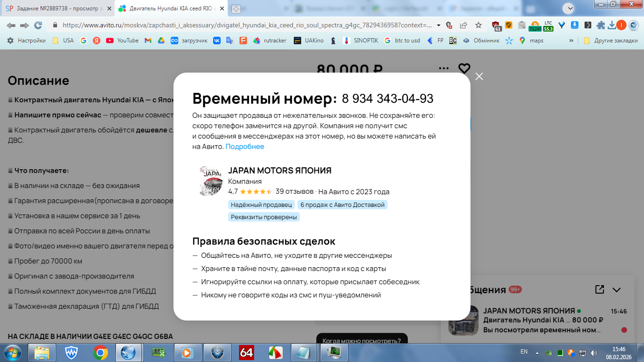This screenshot has height=362, width=644.
Task: Add listing to favorites with heart icon
Action: coord(464,69)
